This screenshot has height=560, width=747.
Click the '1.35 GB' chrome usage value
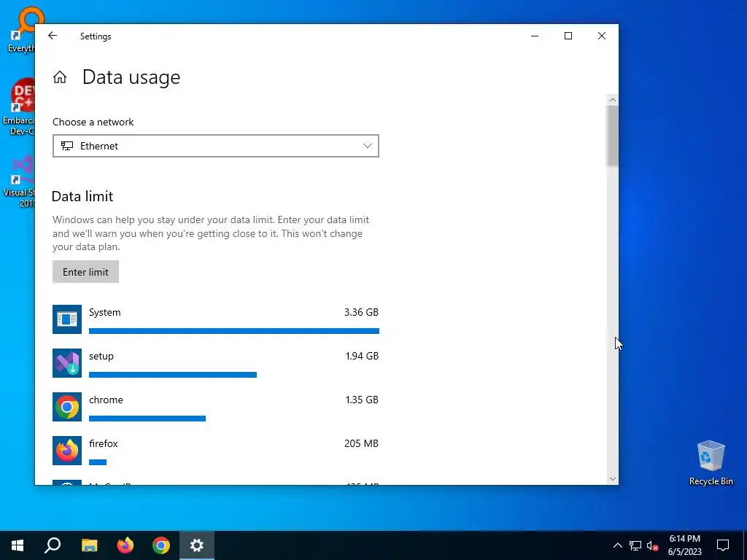(362, 400)
